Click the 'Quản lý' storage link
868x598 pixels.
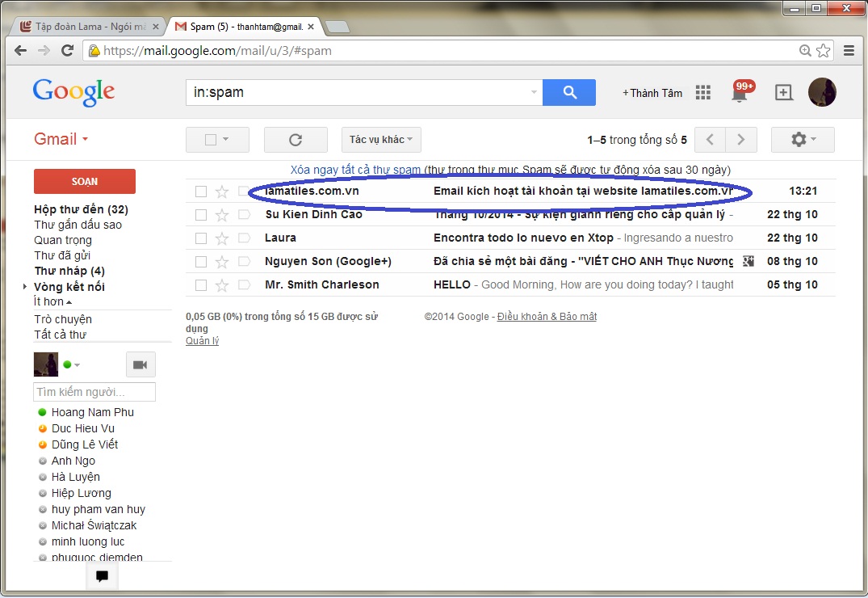[202, 340]
